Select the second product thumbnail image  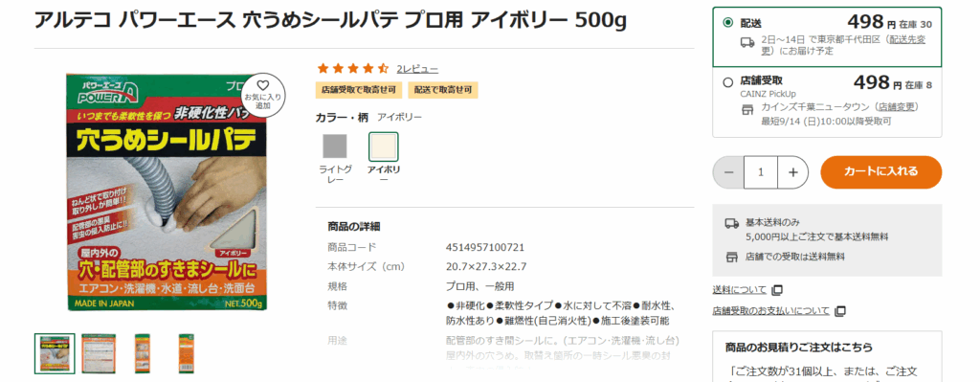tap(99, 354)
